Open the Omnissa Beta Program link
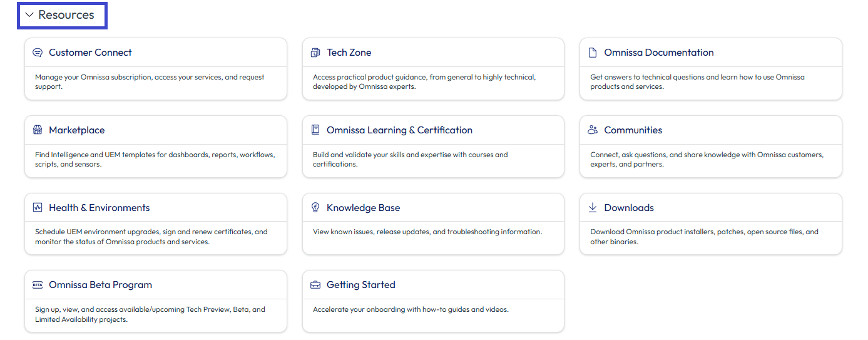868x340 pixels. 100,285
